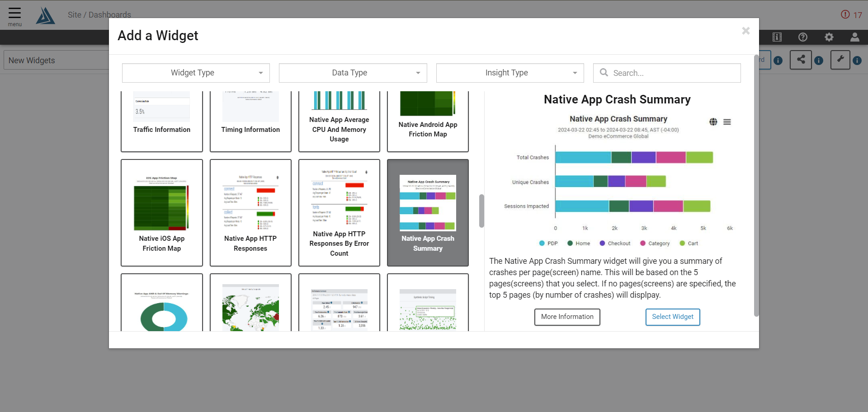Toggle the Checkout series in the legend
The width and height of the screenshot is (868, 412).
click(614, 243)
